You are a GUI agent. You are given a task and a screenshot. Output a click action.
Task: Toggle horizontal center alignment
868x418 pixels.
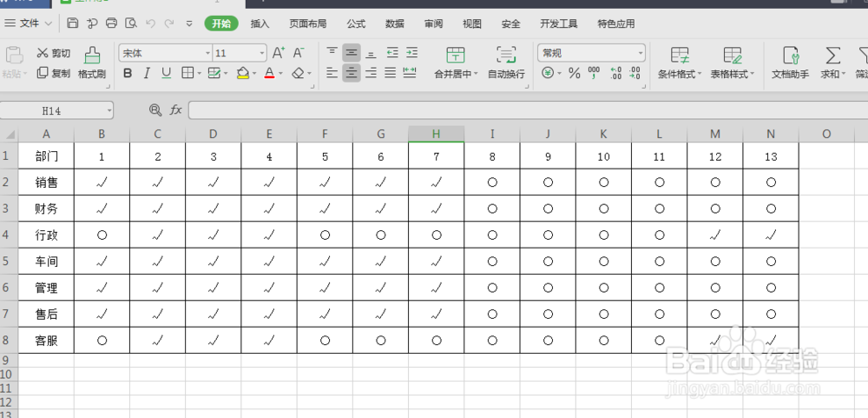pyautogui.click(x=352, y=73)
